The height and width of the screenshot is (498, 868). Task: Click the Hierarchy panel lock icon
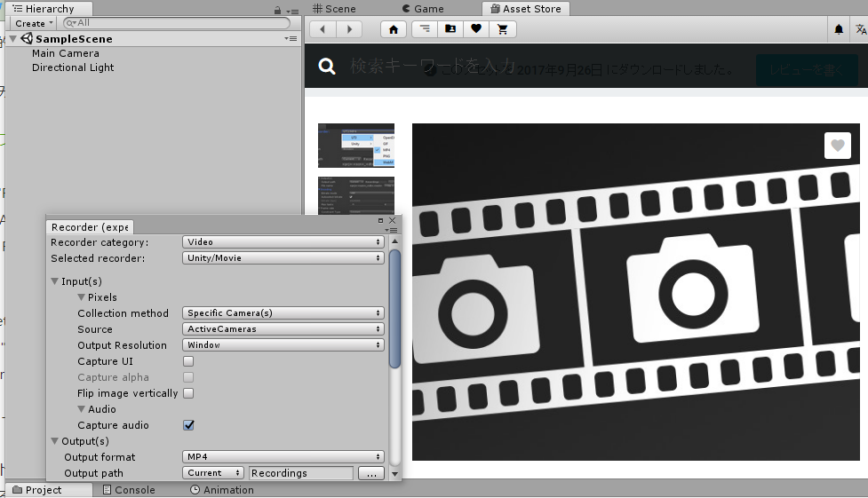click(277, 10)
